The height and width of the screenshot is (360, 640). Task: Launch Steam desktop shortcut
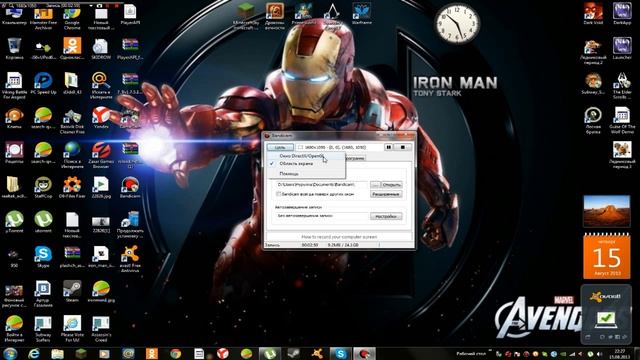click(72, 291)
